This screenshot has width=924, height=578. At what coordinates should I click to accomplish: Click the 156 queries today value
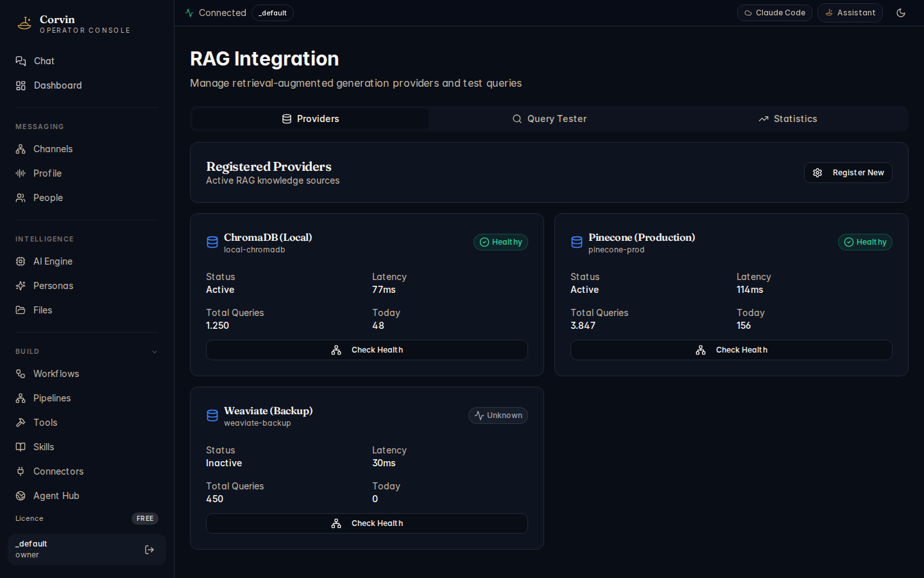tap(744, 326)
